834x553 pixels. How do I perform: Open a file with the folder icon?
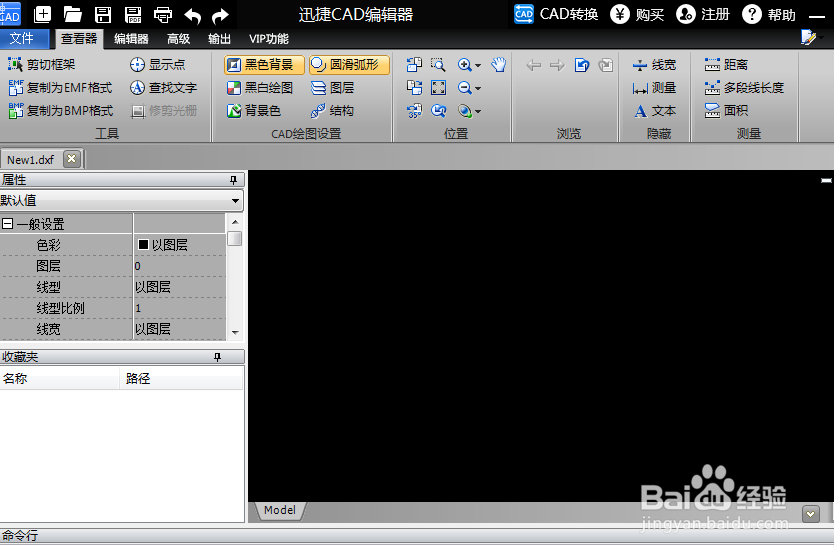72,14
